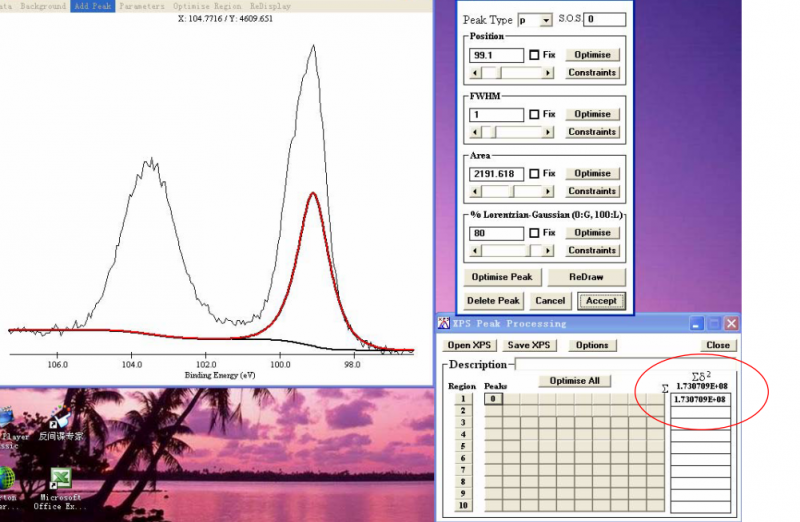The height and width of the screenshot is (522, 800).
Task: Click the FWHM value field
Action: [496, 114]
